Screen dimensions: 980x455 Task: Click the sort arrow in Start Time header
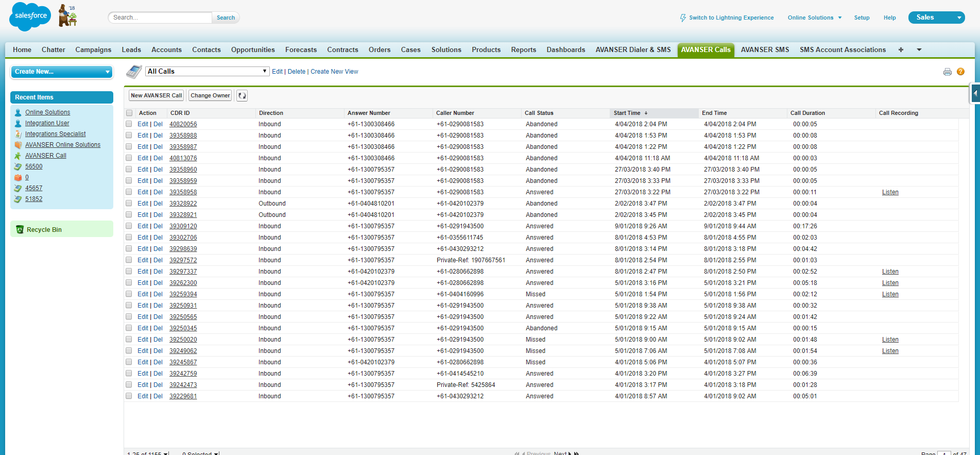[646, 113]
